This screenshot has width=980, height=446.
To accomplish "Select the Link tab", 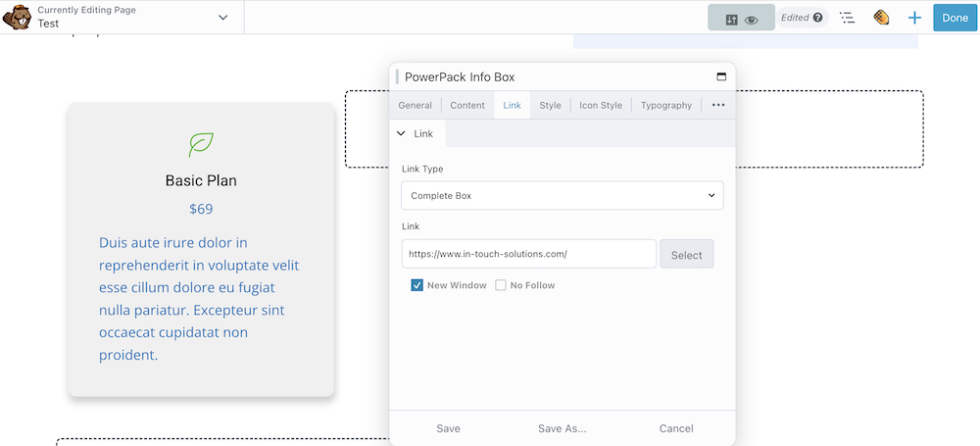I will [x=512, y=105].
